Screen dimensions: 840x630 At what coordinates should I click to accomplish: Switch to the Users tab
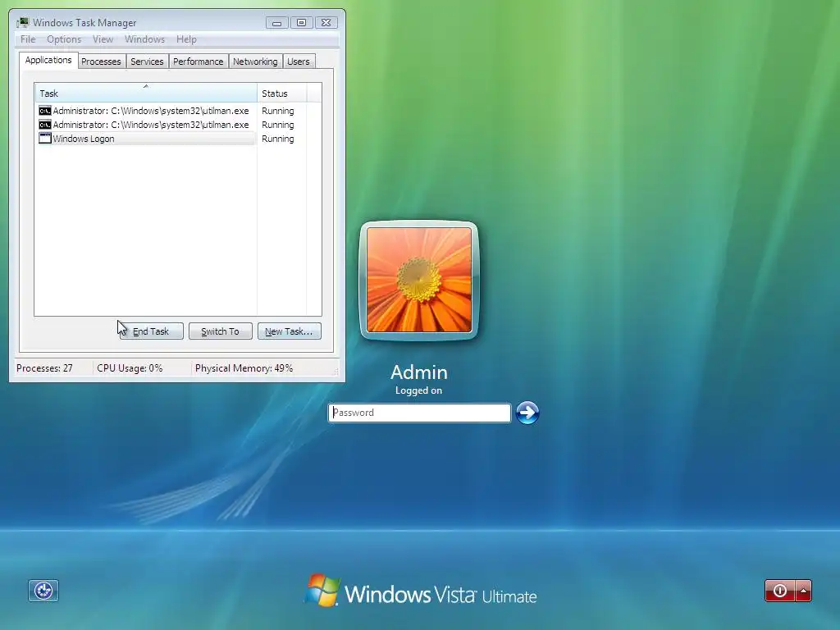click(x=299, y=62)
